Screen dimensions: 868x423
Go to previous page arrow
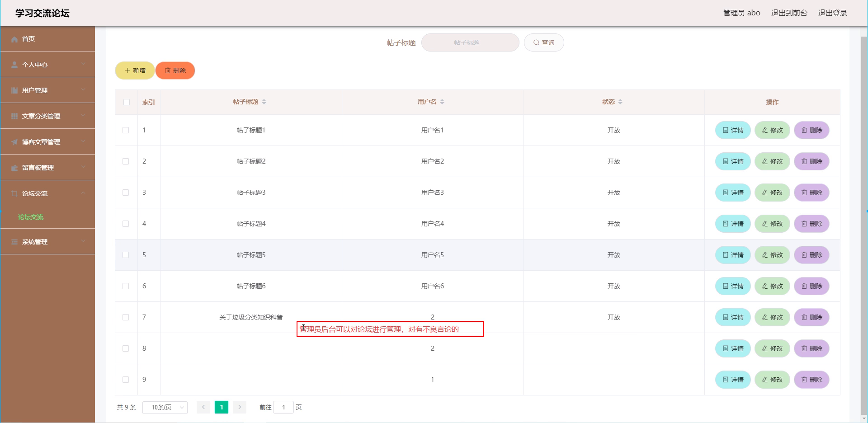point(203,407)
